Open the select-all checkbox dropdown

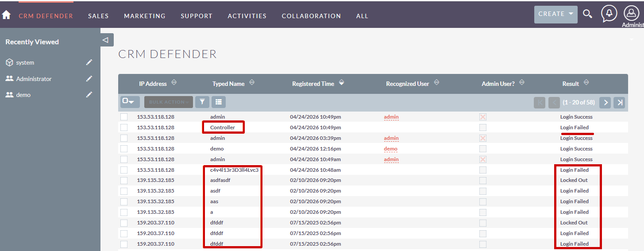click(x=130, y=102)
